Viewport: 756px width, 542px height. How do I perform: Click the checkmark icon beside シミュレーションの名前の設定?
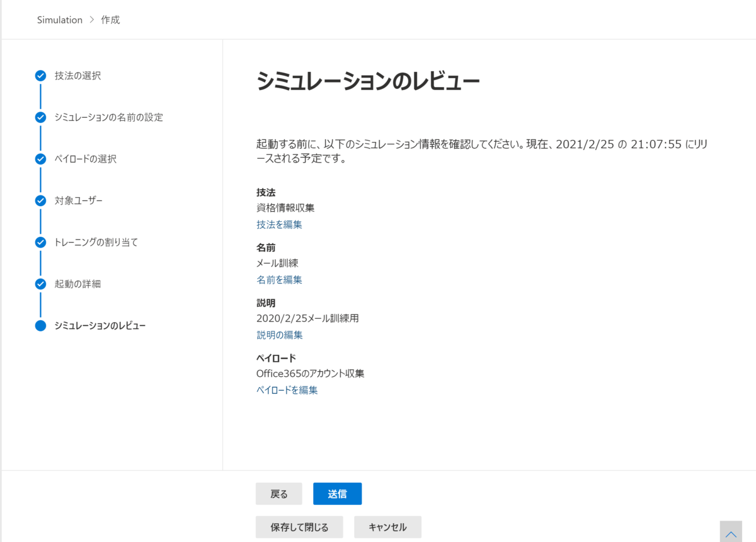pos(40,117)
